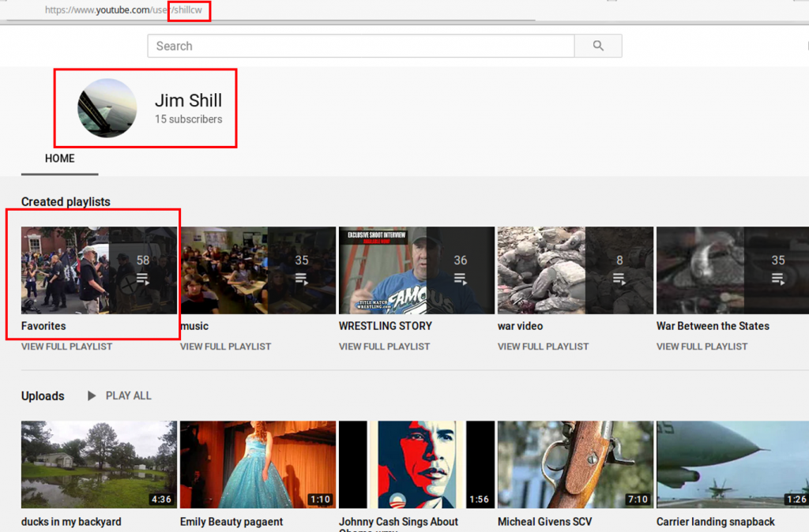The height and width of the screenshot is (532, 809).
Task: Open the Emily Beauty pagaent video thumbnail
Action: (x=258, y=464)
